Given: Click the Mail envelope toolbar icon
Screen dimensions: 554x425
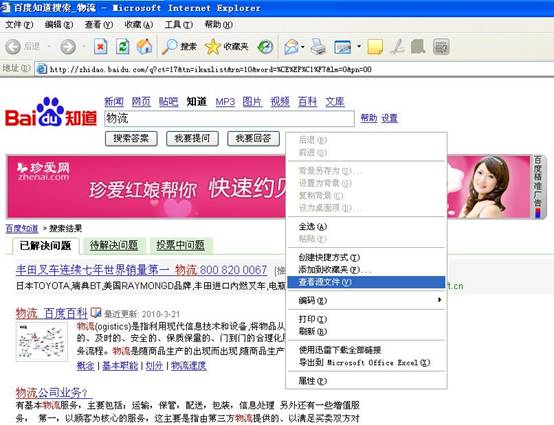Looking at the screenshot, I should coord(291,47).
